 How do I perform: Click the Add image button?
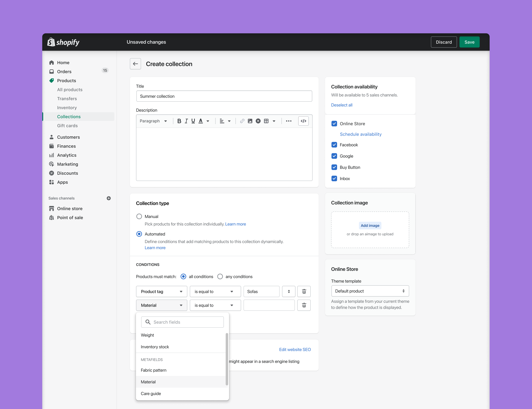(370, 225)
